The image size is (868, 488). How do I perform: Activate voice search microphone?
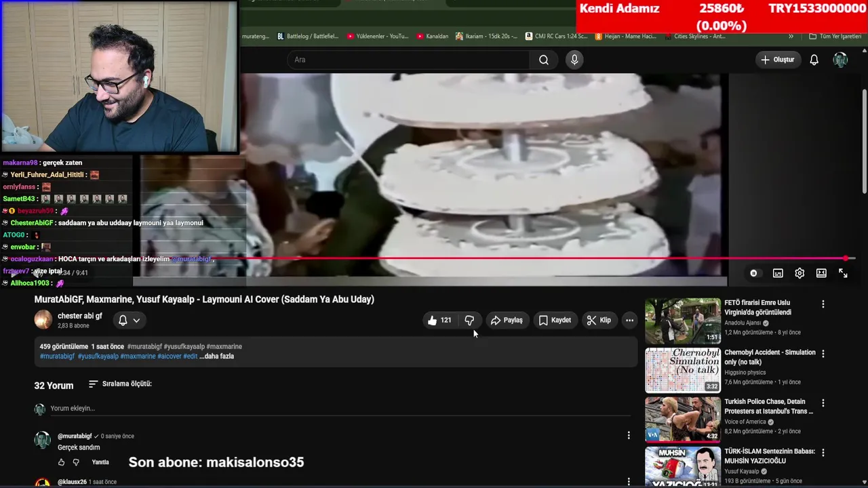pyautogui.click(x=574, y=60)
